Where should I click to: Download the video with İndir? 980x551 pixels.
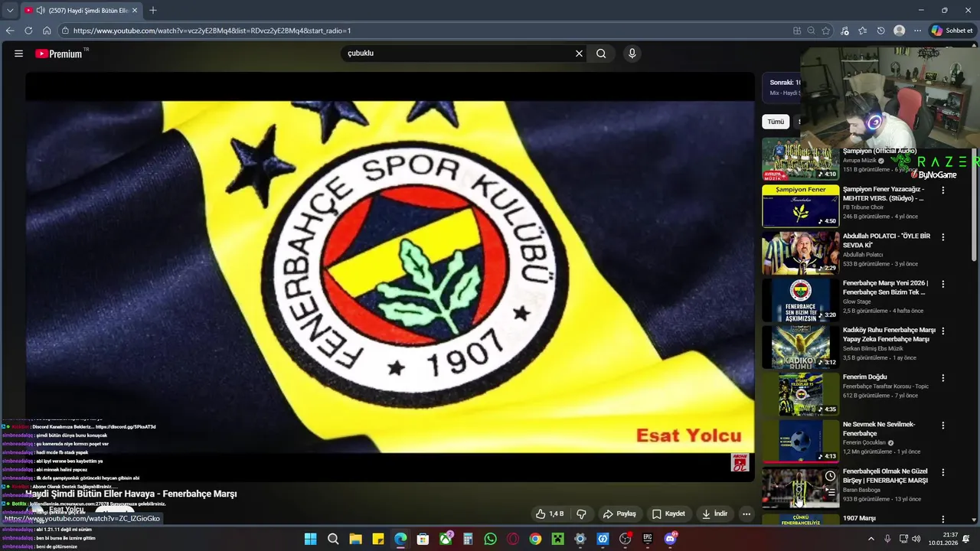[714, 514]
